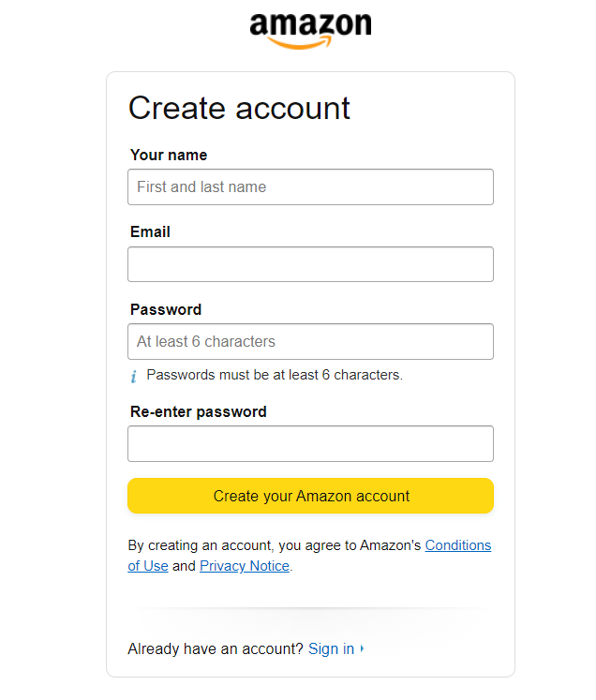This screenshot has width=596, height=700.
Task: Click the Amazon logo at the top
Action: (310, 28)
